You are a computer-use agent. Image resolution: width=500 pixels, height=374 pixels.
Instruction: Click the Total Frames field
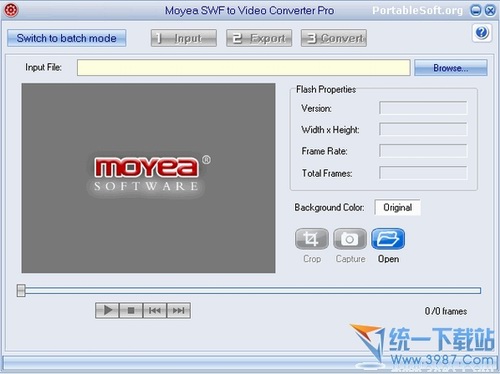pyautogui.click(x=423, y=173)
